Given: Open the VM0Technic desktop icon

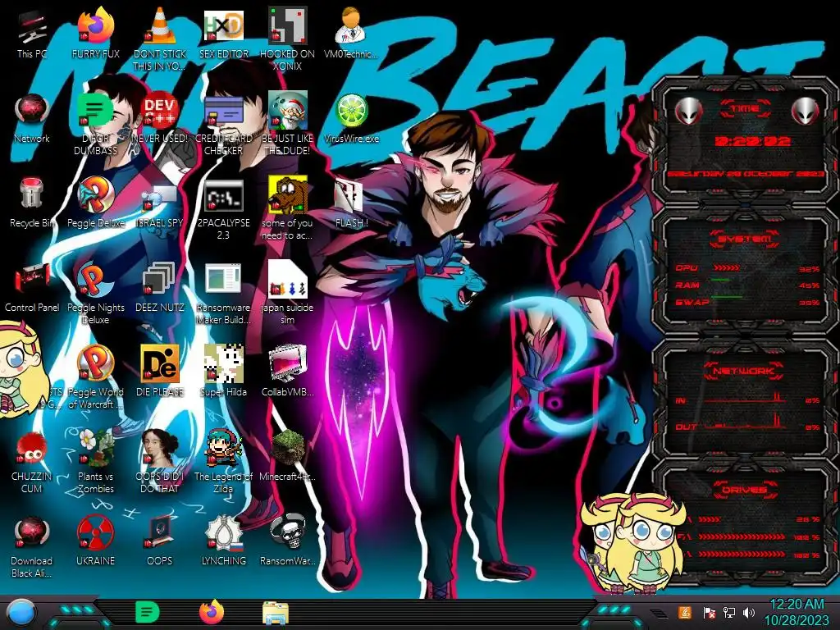Looking at the screenshot, I should click(x=351, y=33).
